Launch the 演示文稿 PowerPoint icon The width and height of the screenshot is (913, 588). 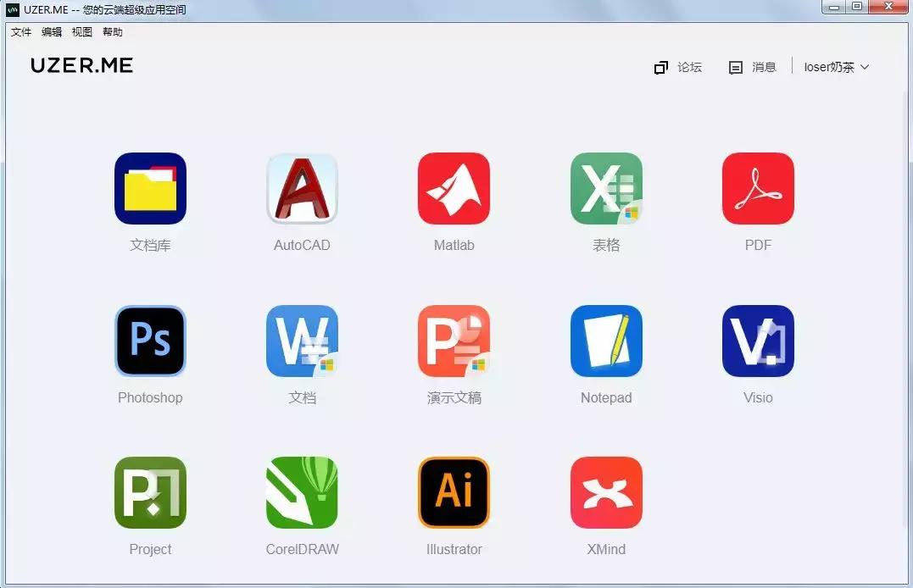coord(454,341)
